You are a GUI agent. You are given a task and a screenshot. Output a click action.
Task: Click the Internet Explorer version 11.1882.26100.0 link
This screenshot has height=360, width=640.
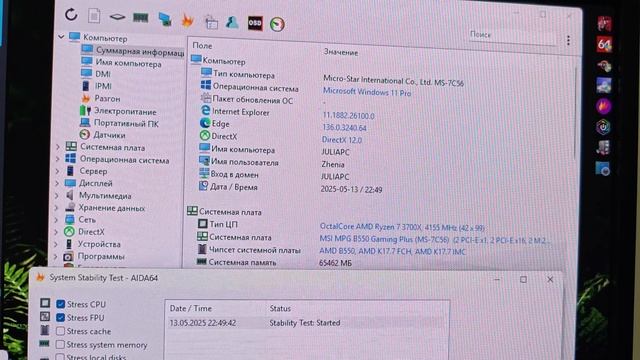click(x=349, y=116)
